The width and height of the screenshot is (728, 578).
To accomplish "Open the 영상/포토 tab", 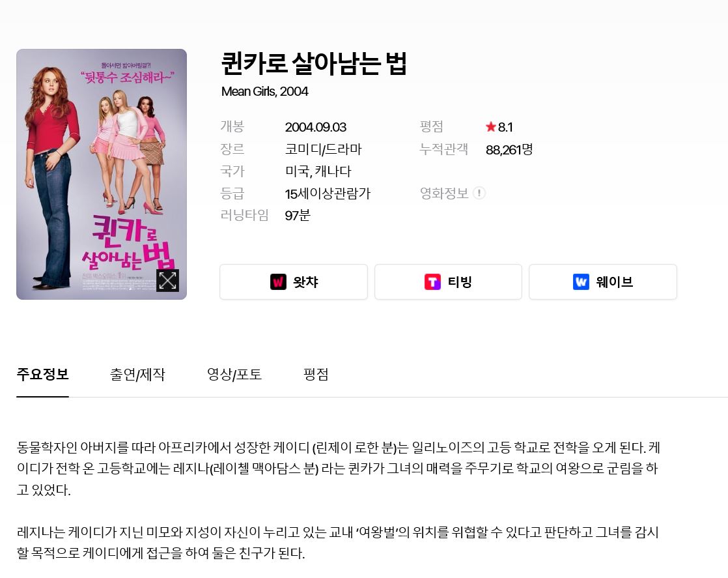I will [x=234, y=374].
